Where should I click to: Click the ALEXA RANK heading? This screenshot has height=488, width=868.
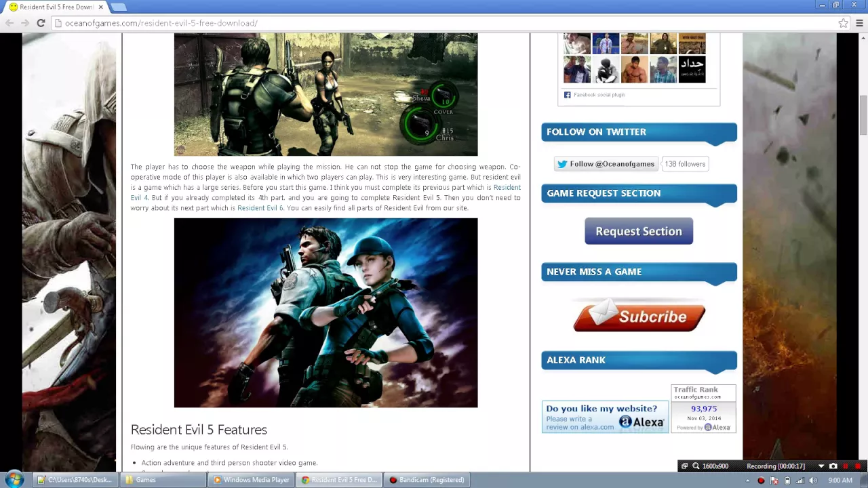576,360
